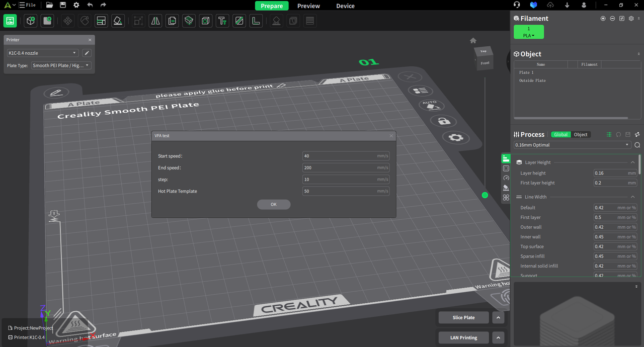This screenshot has width=644, height=347.
Task: Open printer K1C-0.4 nozzle dropdown
Action: point(43,53)
